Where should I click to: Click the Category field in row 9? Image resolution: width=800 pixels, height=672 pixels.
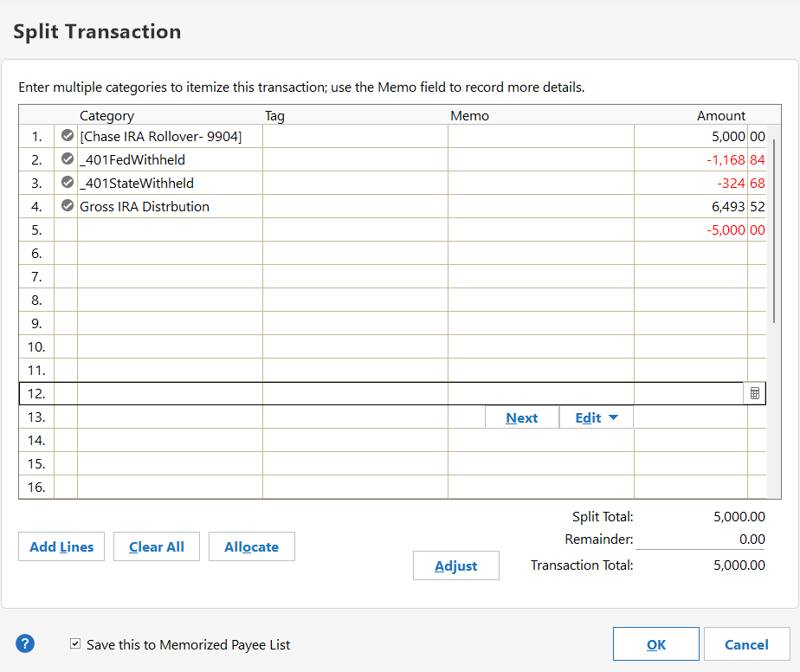point(170,324)
